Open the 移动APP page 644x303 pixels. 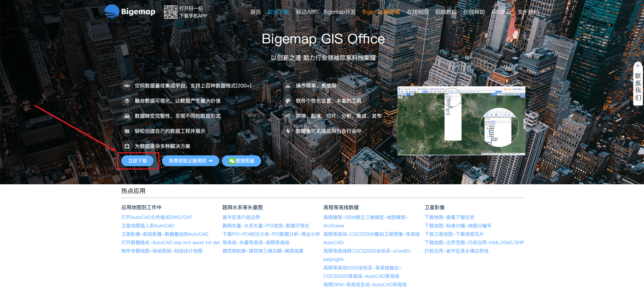[306, 12]
